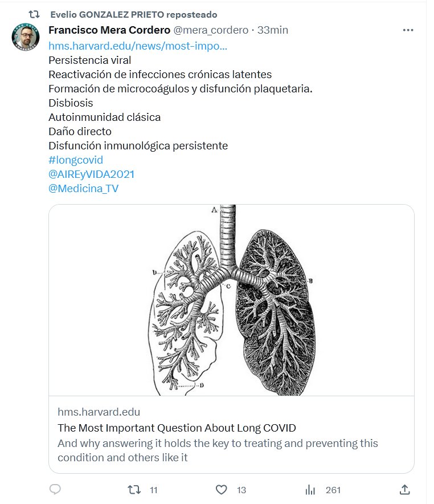Click the lungs illustration preview image
This screenshot has width=434, height=504.
(231, 300)
